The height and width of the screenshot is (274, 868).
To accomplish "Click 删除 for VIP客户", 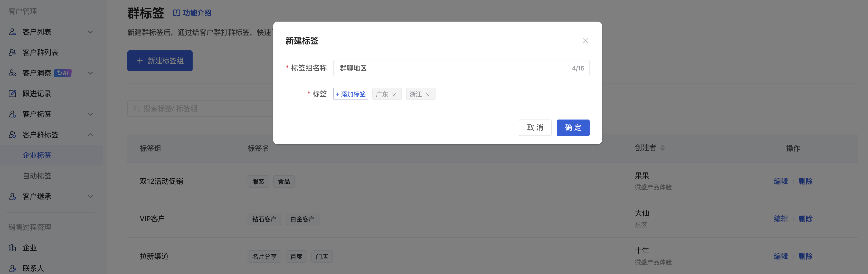I will 805,219.
